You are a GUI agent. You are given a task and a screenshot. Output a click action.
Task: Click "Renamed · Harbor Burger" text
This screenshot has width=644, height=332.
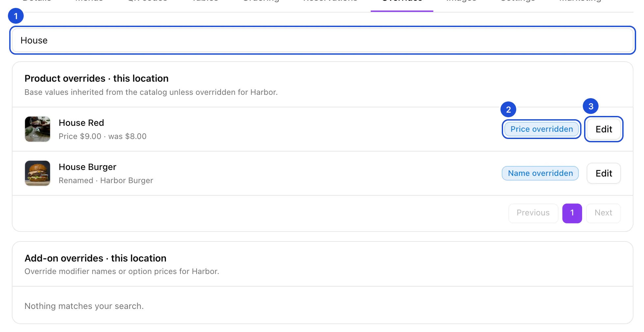tap(106, 180)
